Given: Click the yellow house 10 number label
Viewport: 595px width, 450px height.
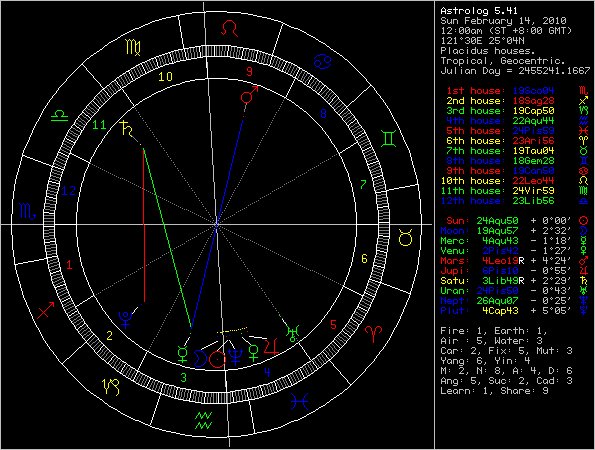Looking at the screenshot, I should [165, 77].
